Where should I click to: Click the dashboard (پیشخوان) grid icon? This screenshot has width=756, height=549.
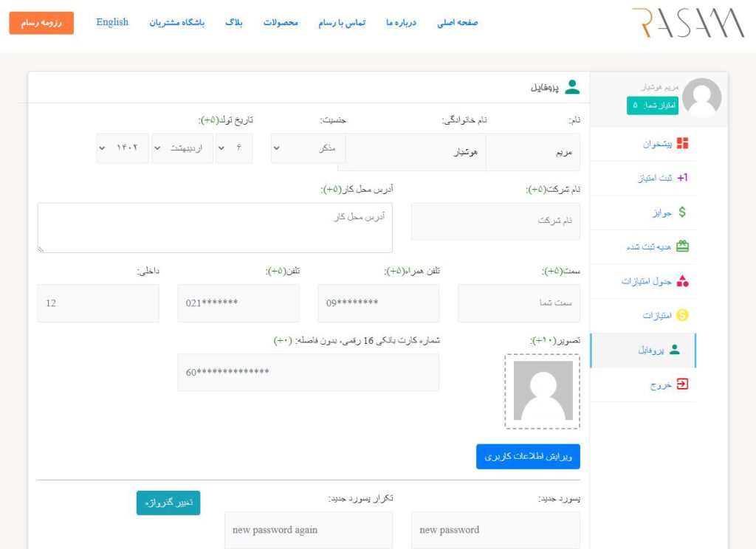point(682,143)
